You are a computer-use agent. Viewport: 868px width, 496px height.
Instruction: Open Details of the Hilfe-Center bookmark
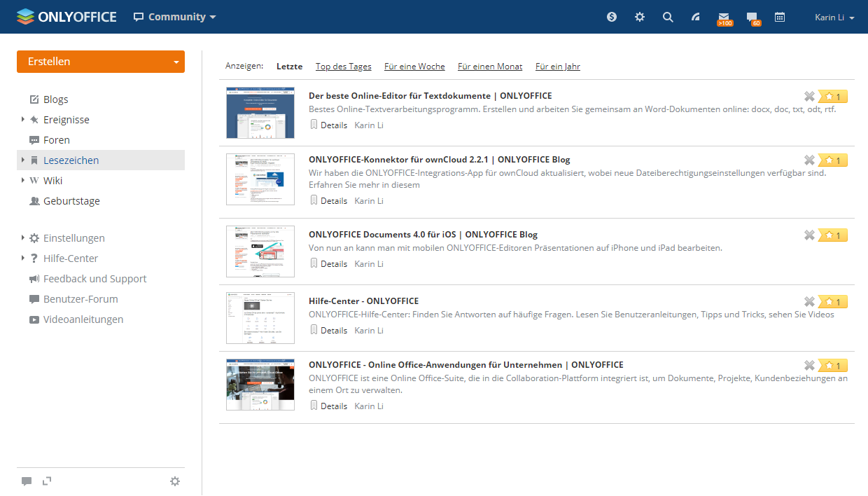tap(333, 331)
